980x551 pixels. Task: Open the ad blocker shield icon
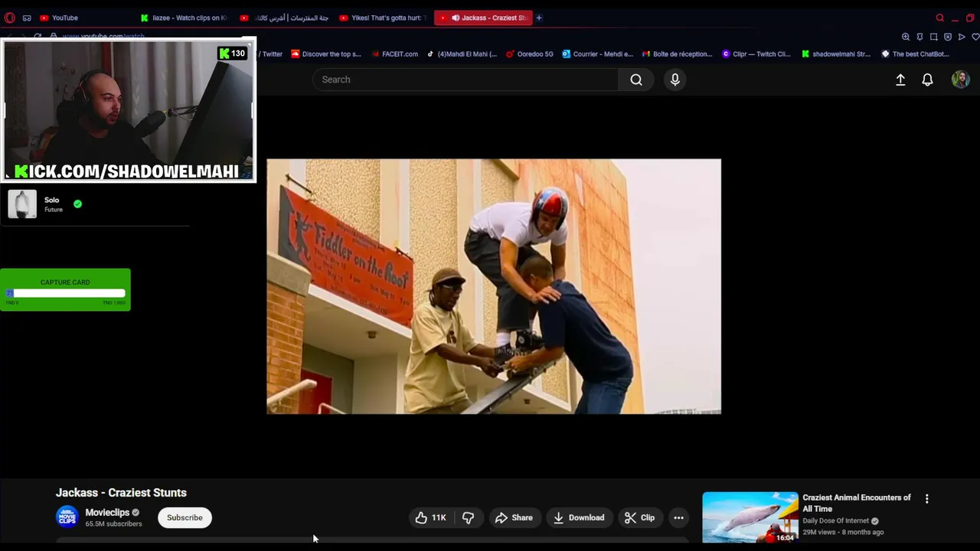point(948,37)
